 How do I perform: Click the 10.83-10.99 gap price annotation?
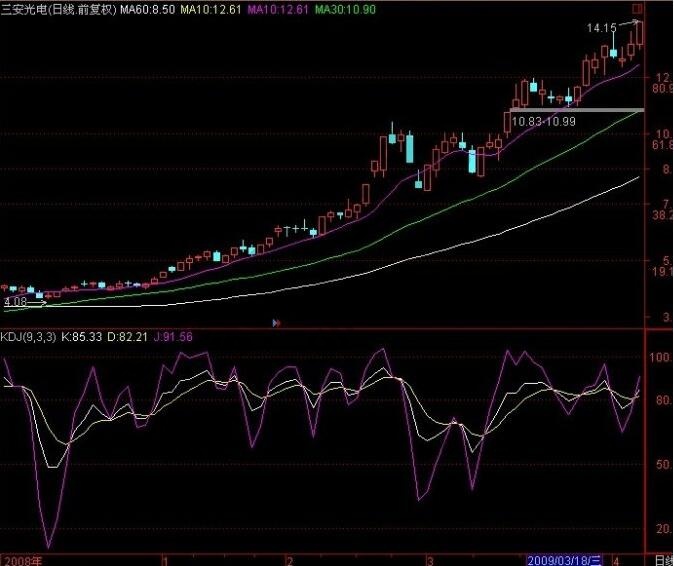click(543, 121)
